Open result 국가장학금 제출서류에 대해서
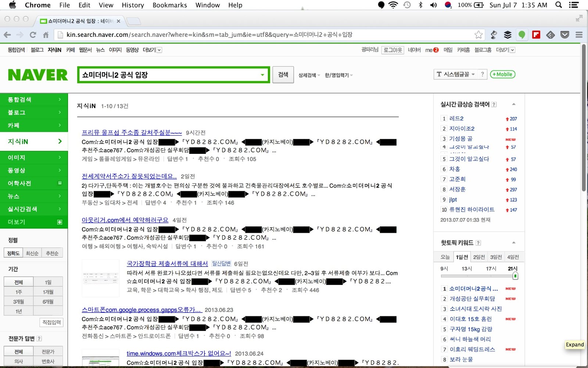588x368 pixels. click(x=167, y=263)
